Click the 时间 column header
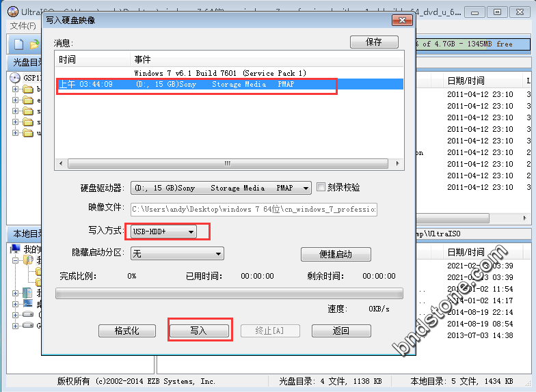The image size is (536, 392). point(93,60)
